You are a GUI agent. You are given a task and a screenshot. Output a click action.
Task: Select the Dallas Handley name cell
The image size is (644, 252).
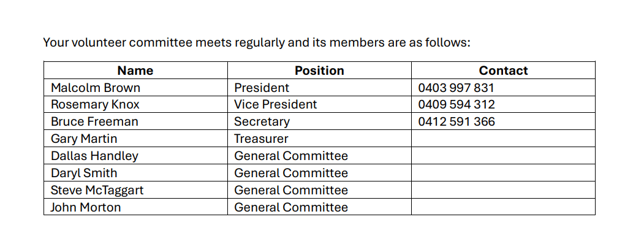pyautogui.click(x=94, y=156)
